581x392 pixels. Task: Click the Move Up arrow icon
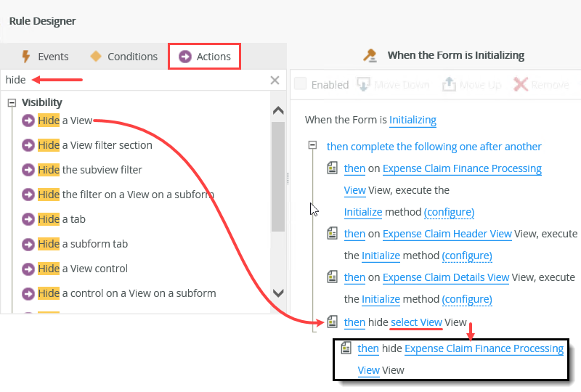pyautogui.click(x=450, y=85)
